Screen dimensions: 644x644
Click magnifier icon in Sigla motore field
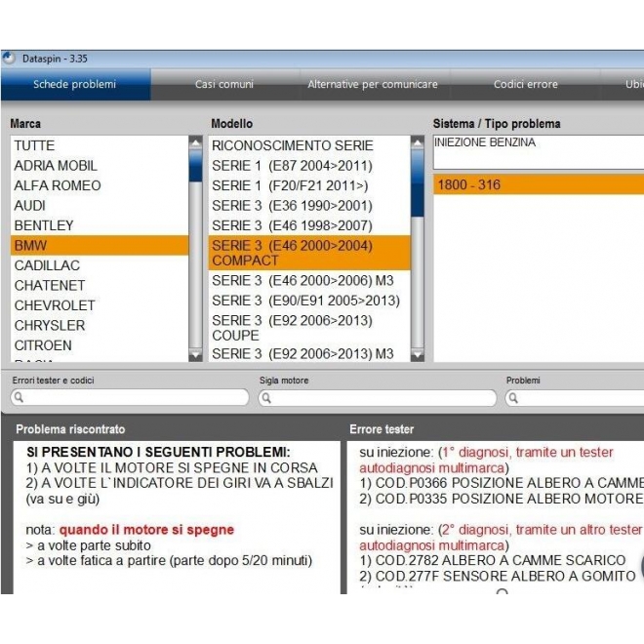click(x=266, y=397)
